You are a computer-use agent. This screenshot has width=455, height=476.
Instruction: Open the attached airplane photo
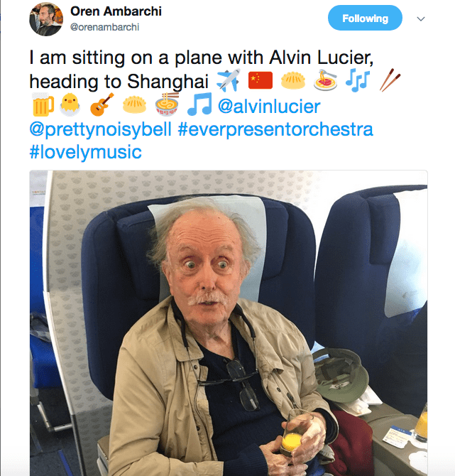tap(229, 323)
